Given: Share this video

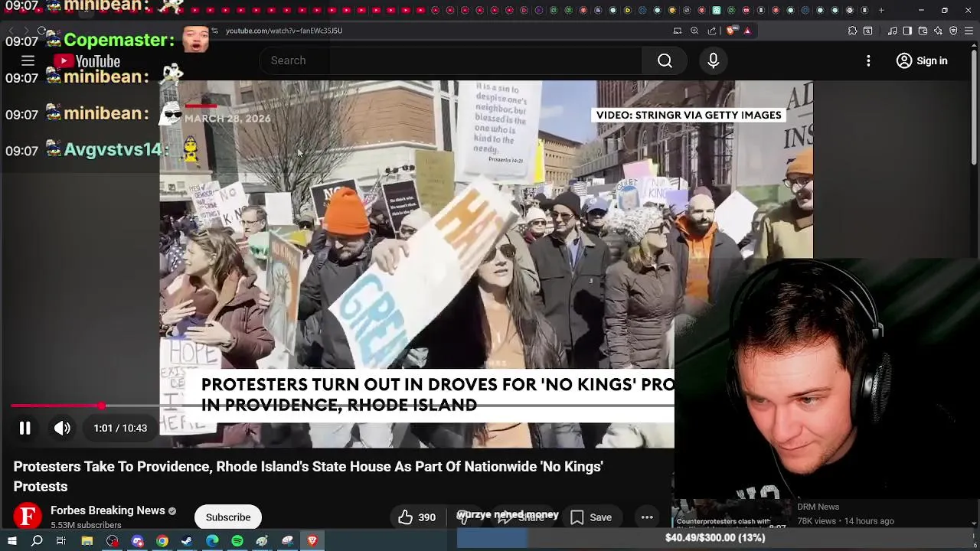Looking at the screenshot, I should coord(521,517).
